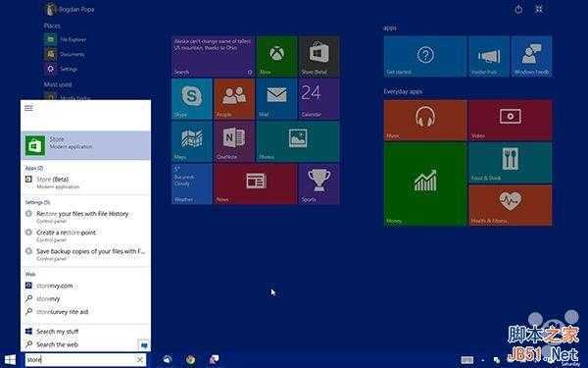This screenshot has width=588, height=368.
Task: Click the feedback icon in search panel
Action: point(144,344)
